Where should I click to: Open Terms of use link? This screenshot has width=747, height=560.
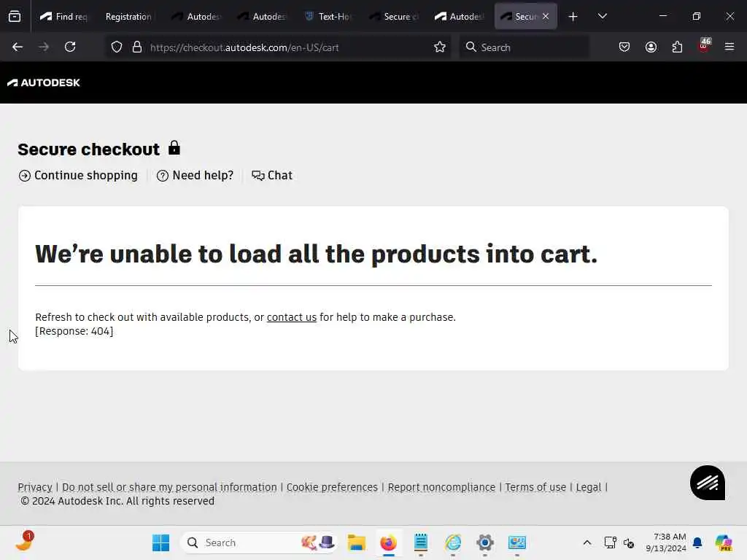point(535,487)
